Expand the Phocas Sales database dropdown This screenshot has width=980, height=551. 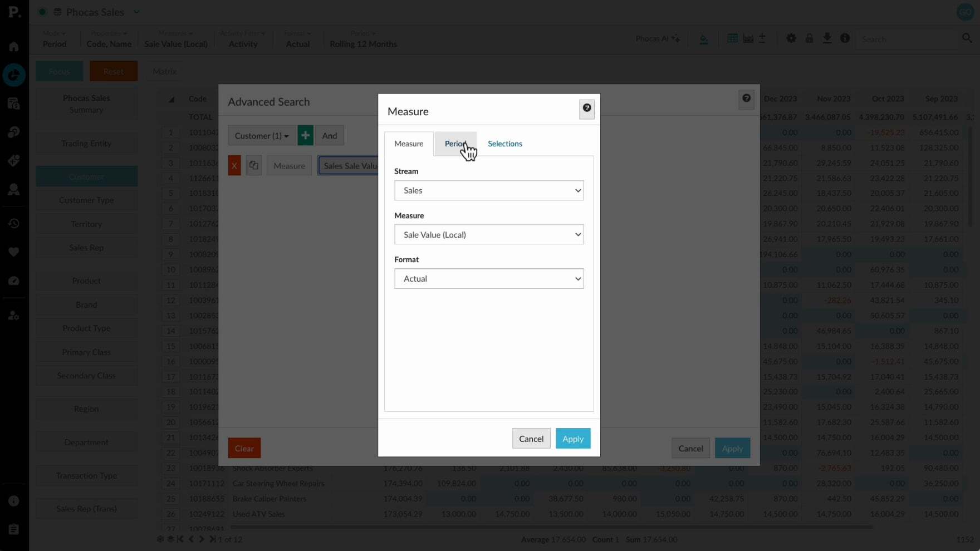click(x=137, y=12)
